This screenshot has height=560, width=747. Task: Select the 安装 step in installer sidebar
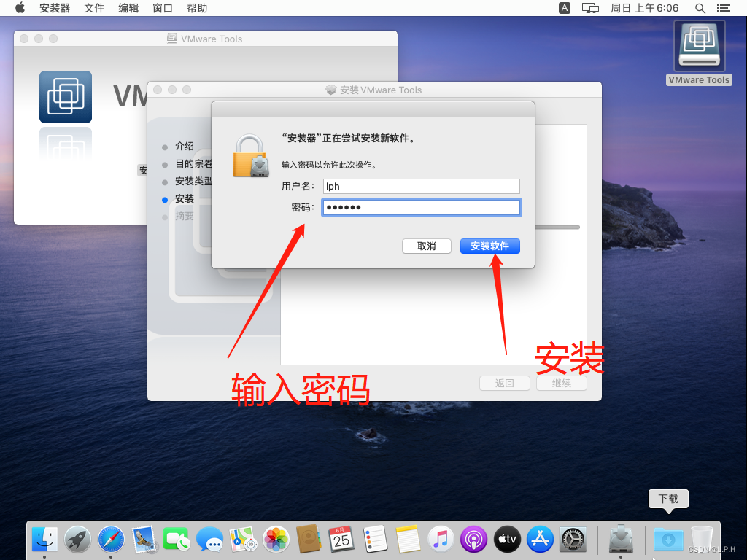coord(184,198)
